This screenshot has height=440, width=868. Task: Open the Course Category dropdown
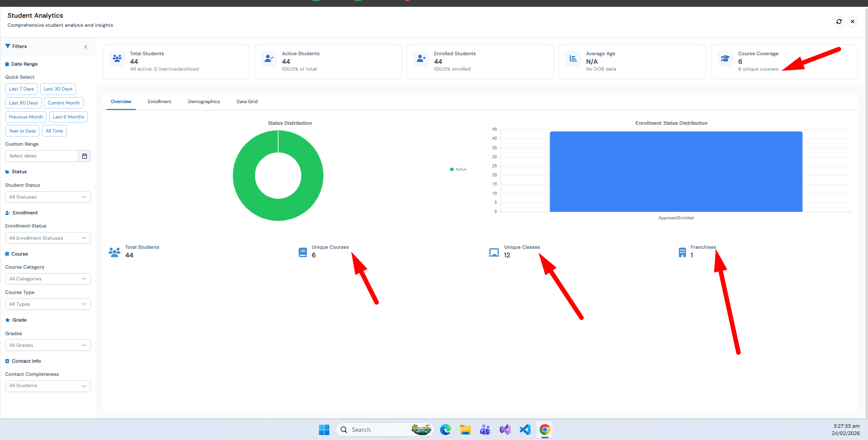(x=48, y=279)
